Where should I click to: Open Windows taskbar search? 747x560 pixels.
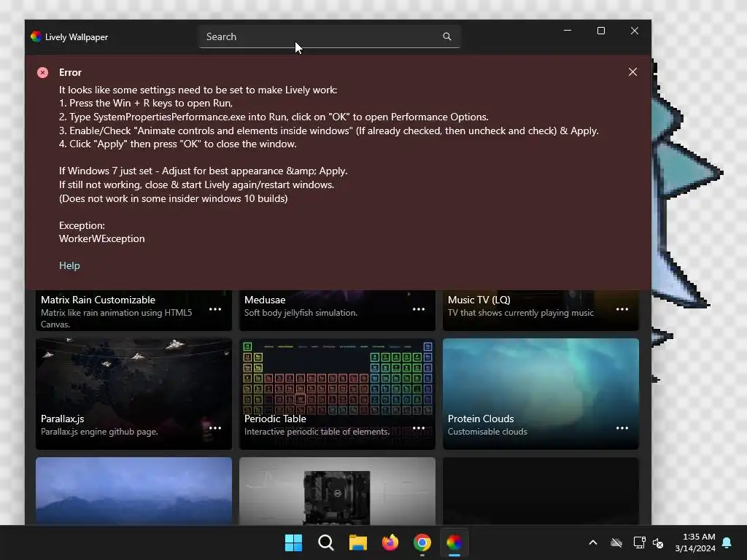(326, 542)
